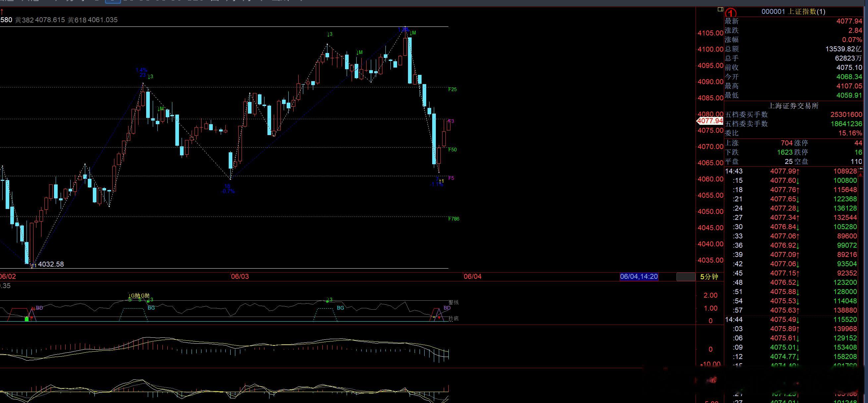Select the F786 Fibonacci level label

point(453,219)
